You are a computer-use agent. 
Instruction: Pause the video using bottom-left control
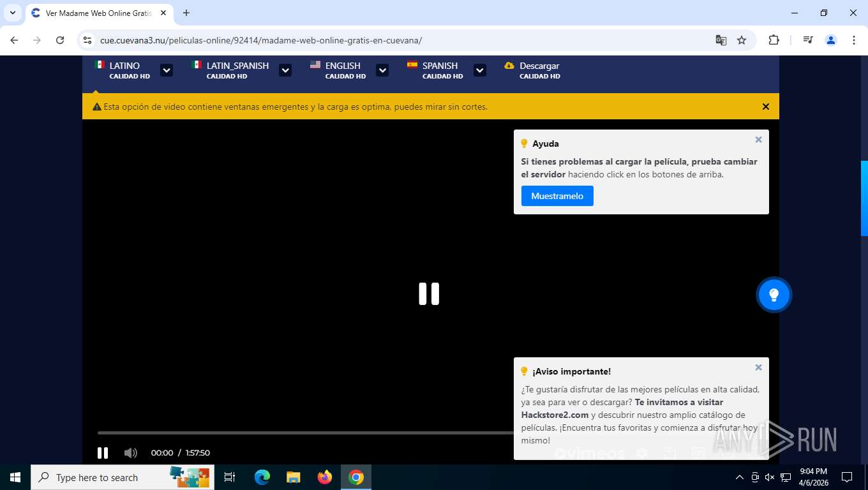click(x=103, y=453)
